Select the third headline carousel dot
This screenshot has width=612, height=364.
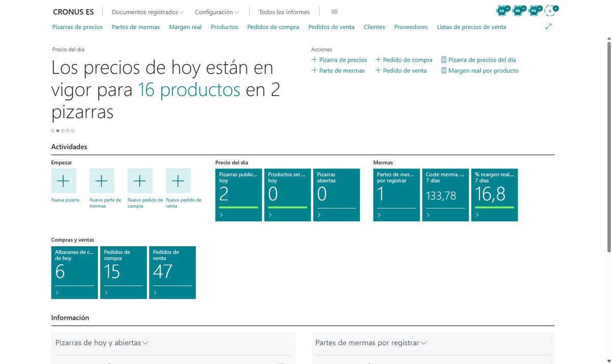pos(63,131)
